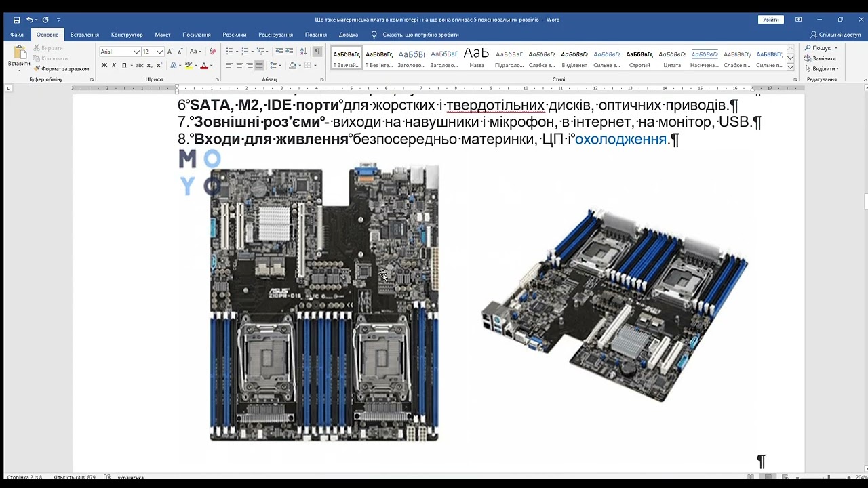Viewport: 868px width, 488px height.
Task: Click the text highlight color swatch
Action: (x=188, y=66)
